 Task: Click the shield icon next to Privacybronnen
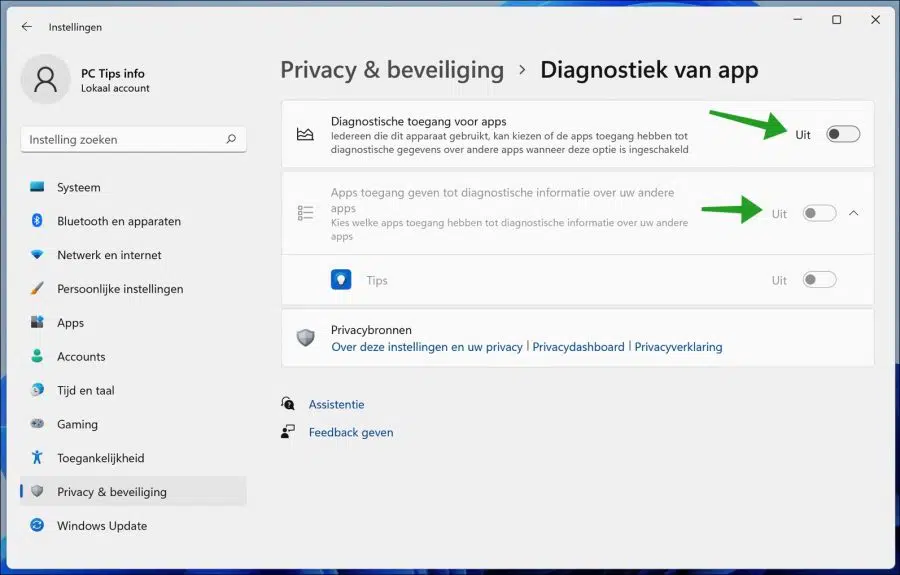(x=305, y=337)
